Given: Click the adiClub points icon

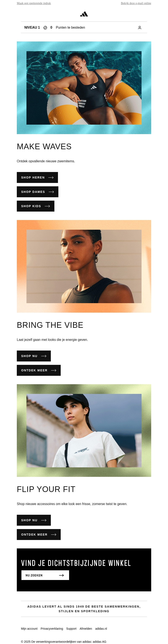Looking at the screenshot, I should coord(45,28).
